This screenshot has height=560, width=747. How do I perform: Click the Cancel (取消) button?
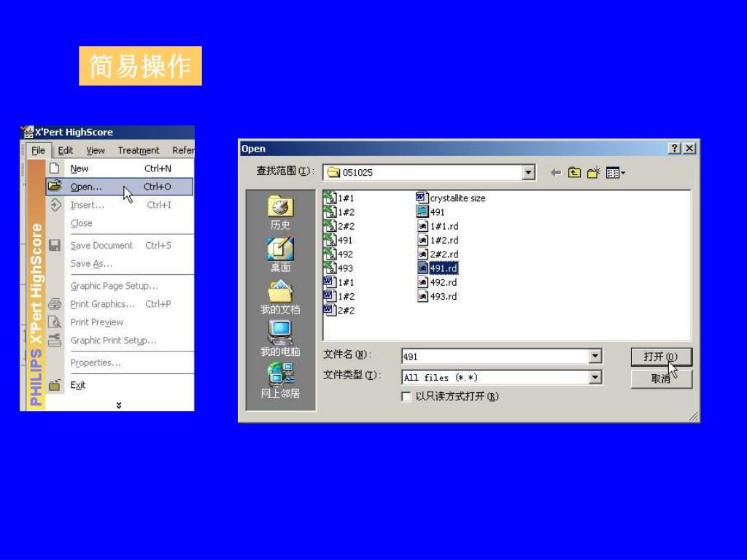[x=661, y=378]
